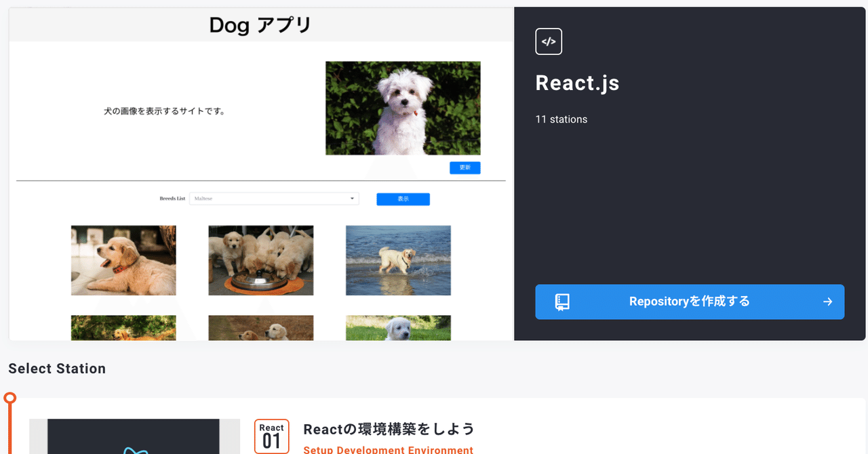Viewport: 868px width, 454px height.
Task: Click the resting golden retriever photo
Action: pyautogui.click(x=123, y=260)
